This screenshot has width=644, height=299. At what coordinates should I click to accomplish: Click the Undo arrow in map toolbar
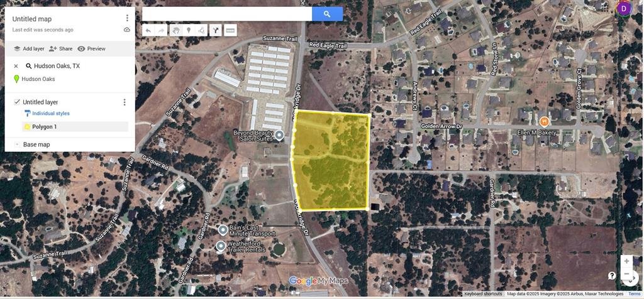(148, 30)
